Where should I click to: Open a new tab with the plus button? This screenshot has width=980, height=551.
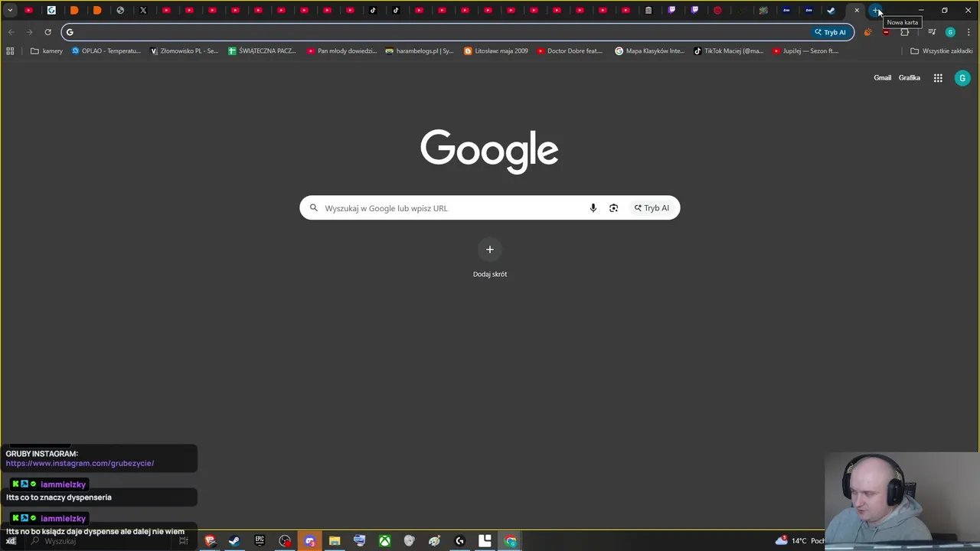pyautogui.click(x=876, y=11)
